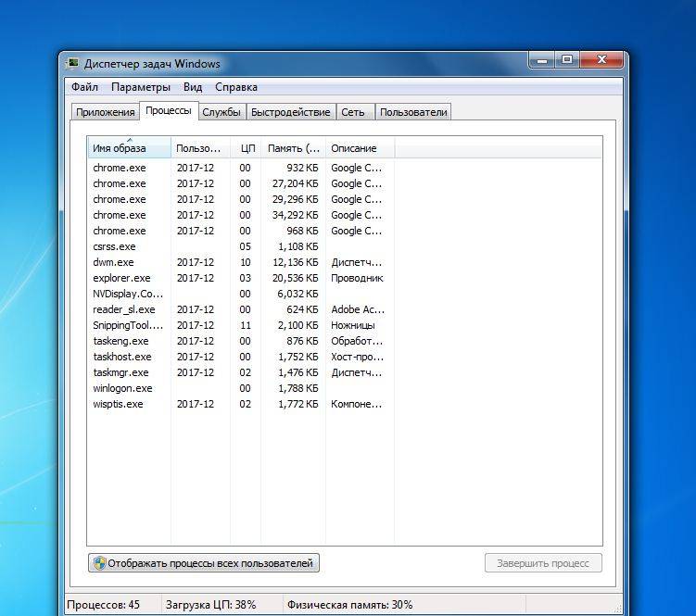The image size is (696, 616).
Task: Open the Справка menu
Action: 236,87
